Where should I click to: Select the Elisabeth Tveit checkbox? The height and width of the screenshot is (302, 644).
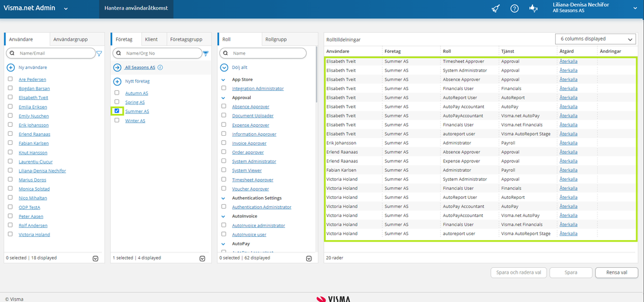click(10, 97)
